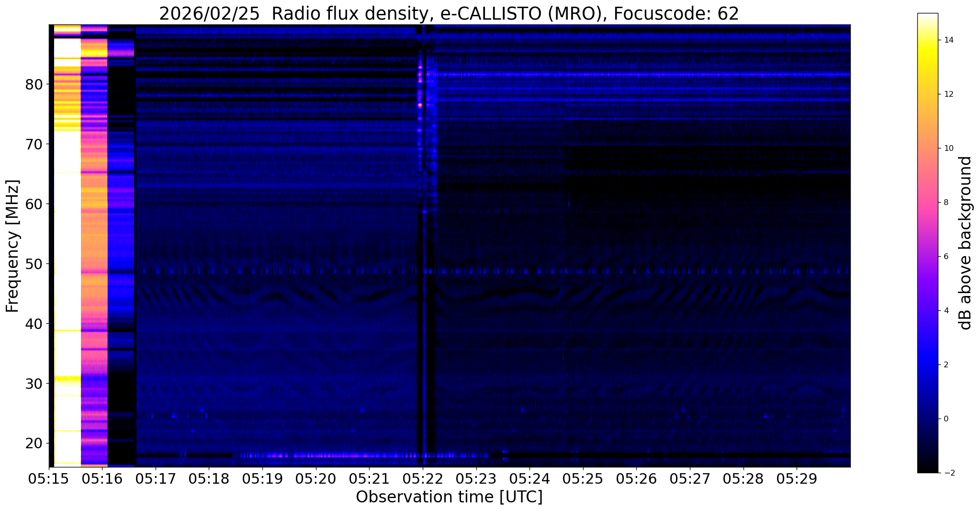Click the blue section of the colorbar near 2
This screenshot has width=980, height=511.
click(x=927, y=365)
